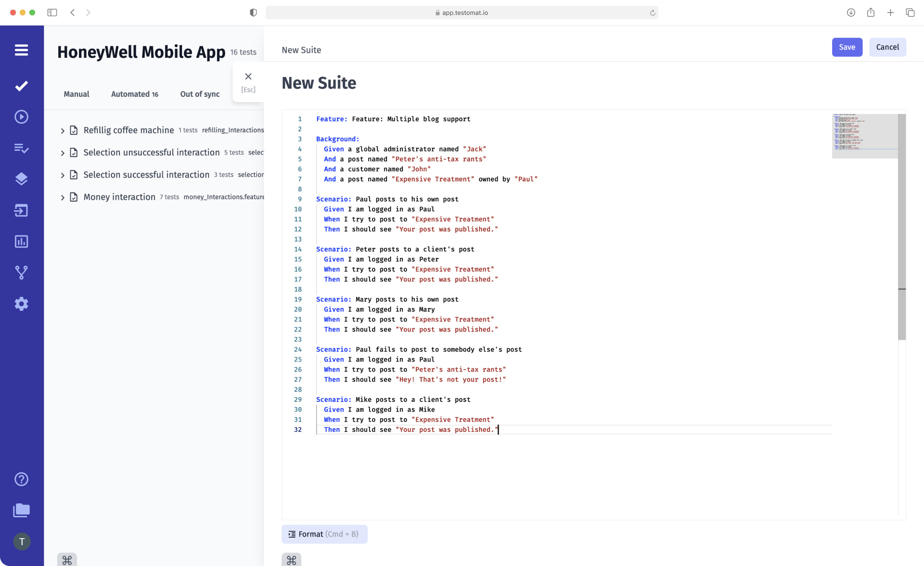
Task: Select the Tests checkmark icon in sidebar
Action: tap(22, 86)
